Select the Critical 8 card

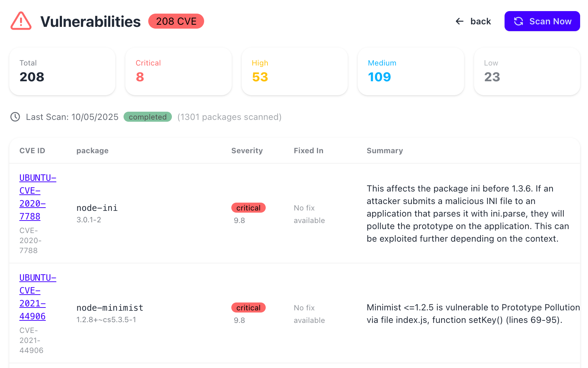click(x=178, y=72)
